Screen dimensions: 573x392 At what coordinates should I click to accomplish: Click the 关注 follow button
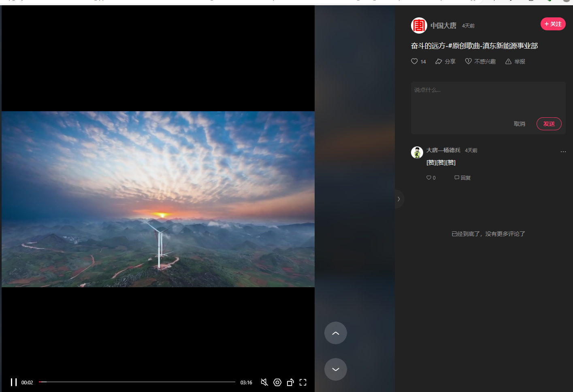click(553, 23)
